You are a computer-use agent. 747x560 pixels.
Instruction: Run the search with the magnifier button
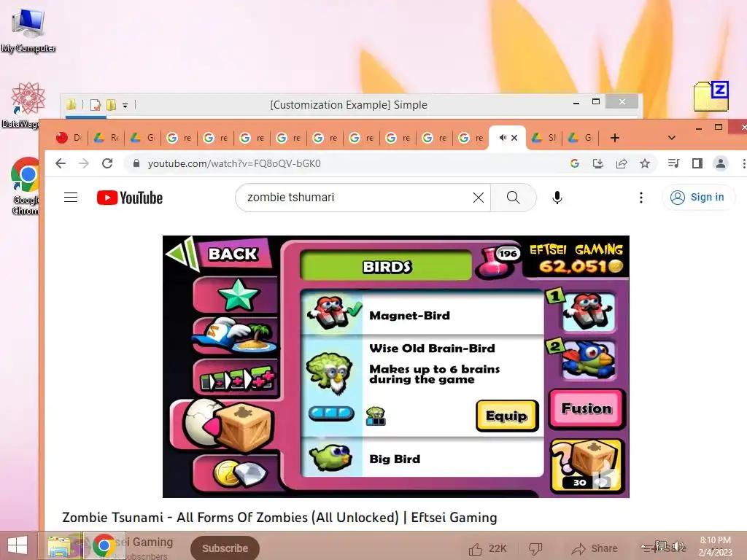pos(513,197)
